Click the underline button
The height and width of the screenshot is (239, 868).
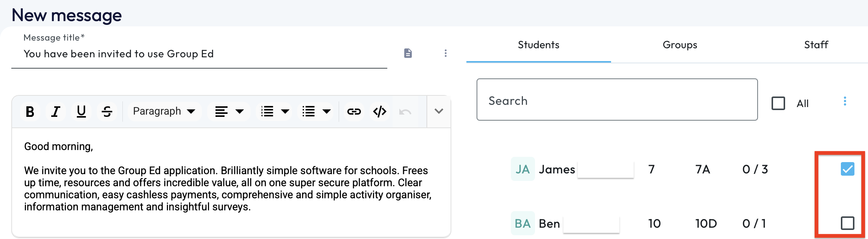coord(81,112)
